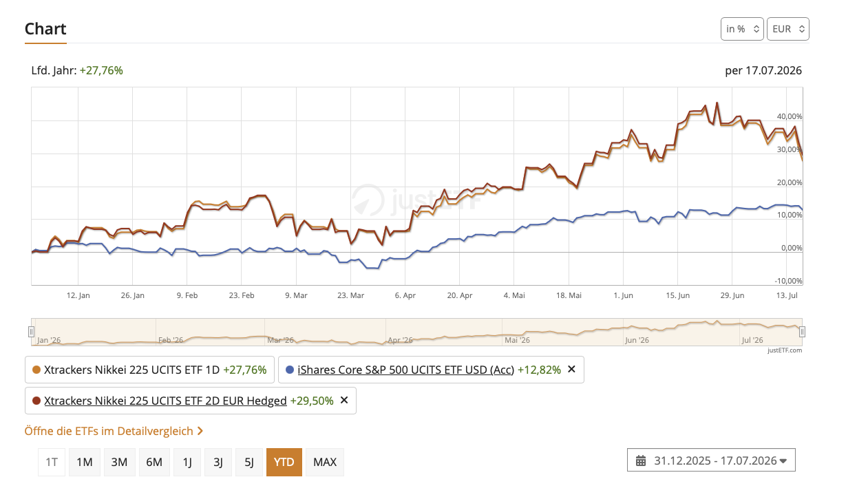The height and width of the screenshot is (497, 868).
Task: Choose the 5J time period
Action: click(249, 462)
